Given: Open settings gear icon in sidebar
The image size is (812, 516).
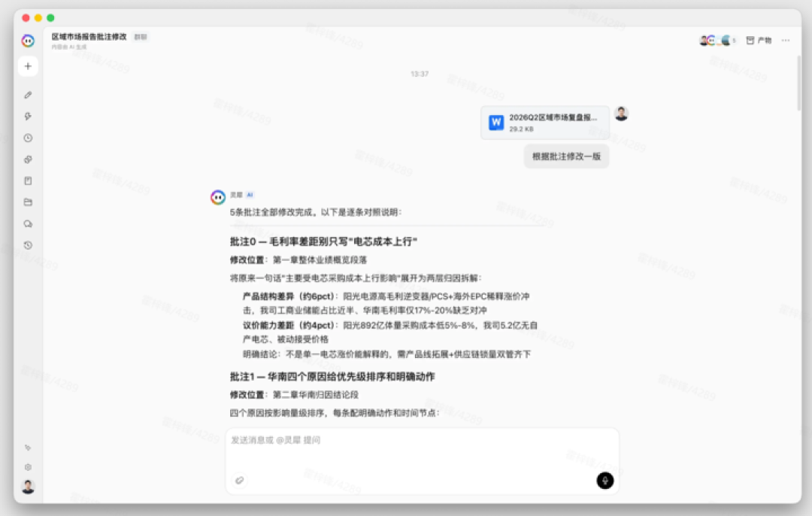Looking at the screenshot, I should (x=28, y=467).
